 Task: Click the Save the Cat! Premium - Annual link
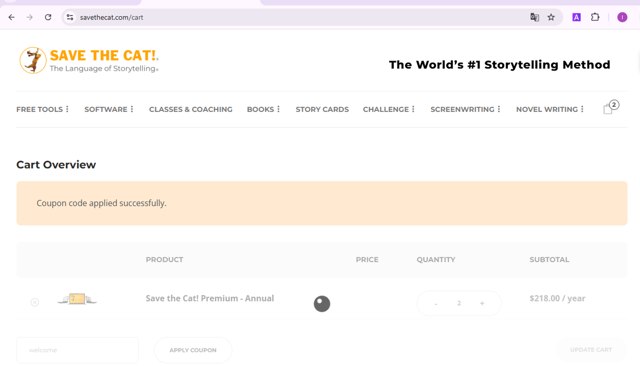click(x=210, y=298)
